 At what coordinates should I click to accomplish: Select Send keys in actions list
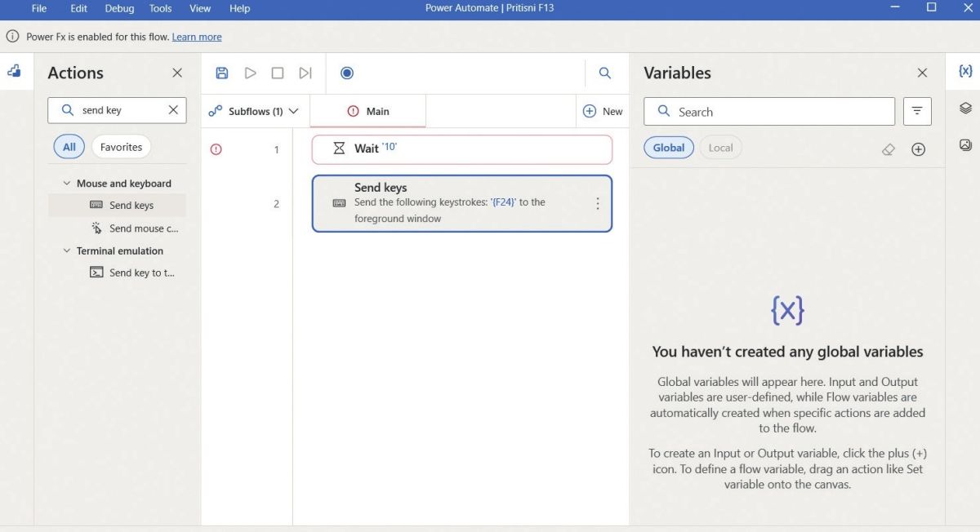coord(118,206)
